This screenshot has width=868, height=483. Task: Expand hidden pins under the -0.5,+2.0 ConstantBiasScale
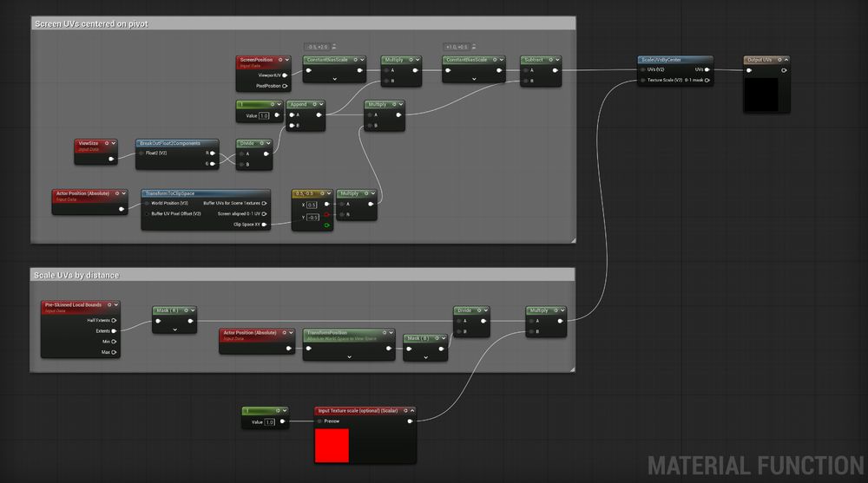[334, 79]
